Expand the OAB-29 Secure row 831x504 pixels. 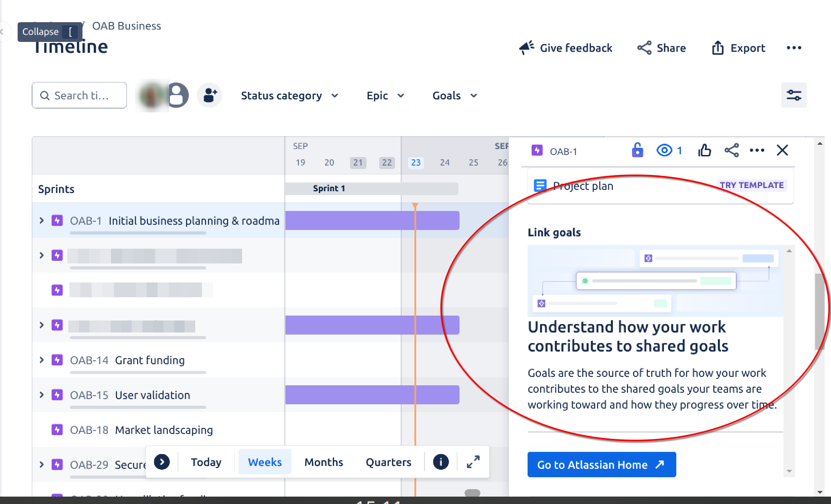42,465
